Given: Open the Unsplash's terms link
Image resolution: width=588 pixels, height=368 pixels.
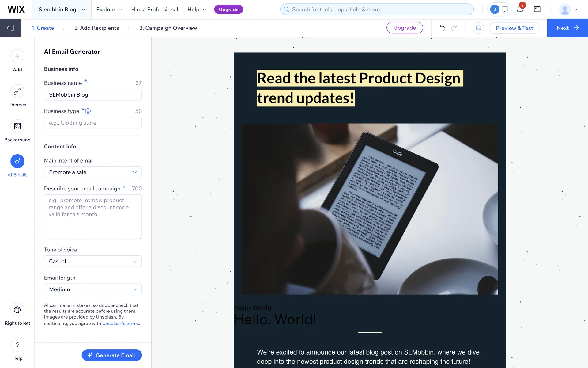Looking at the screenshot, I should click(x=120, y=324).
